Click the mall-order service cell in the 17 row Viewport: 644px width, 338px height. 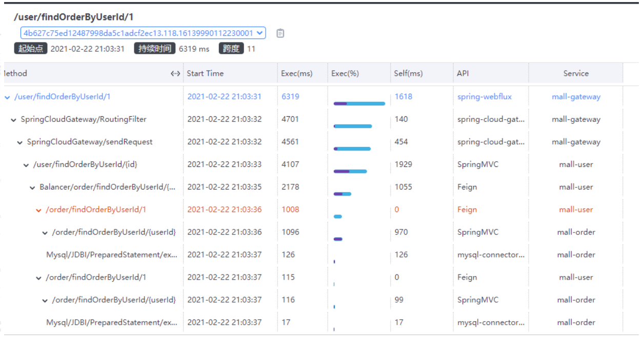576,322
